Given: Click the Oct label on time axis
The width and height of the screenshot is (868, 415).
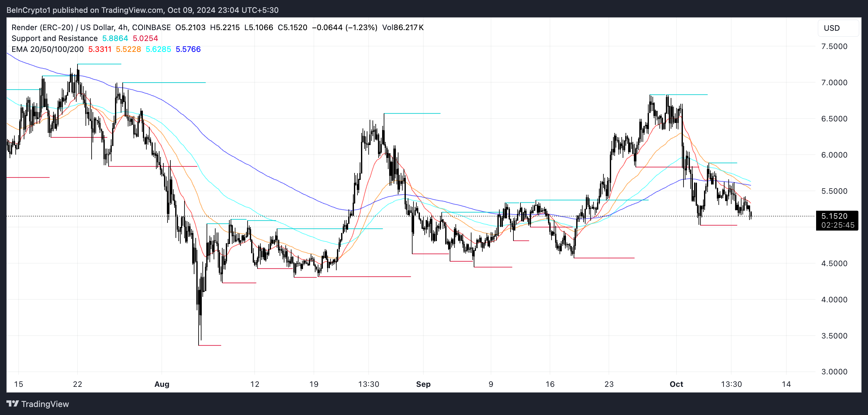Looking at the screenshot, I should click(x=676, y=384).
